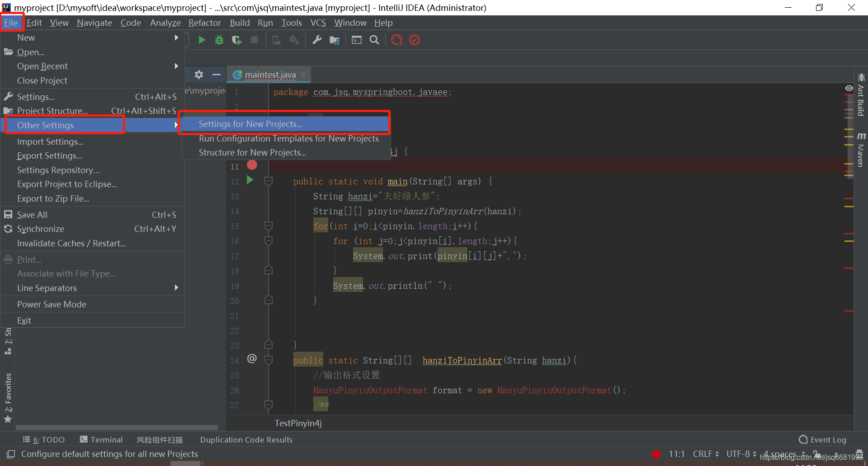
Task: Collapse hanziToPinyinArr method fold marker
Action: pos(269,360)
